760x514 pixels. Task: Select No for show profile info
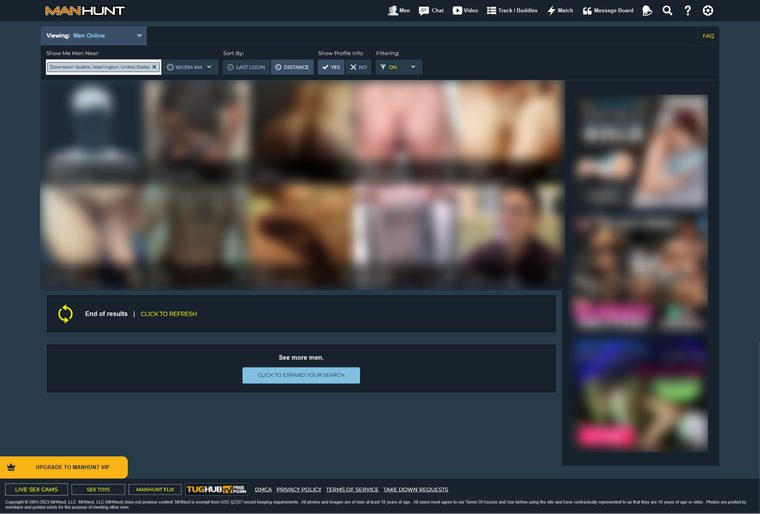[359, 67]
